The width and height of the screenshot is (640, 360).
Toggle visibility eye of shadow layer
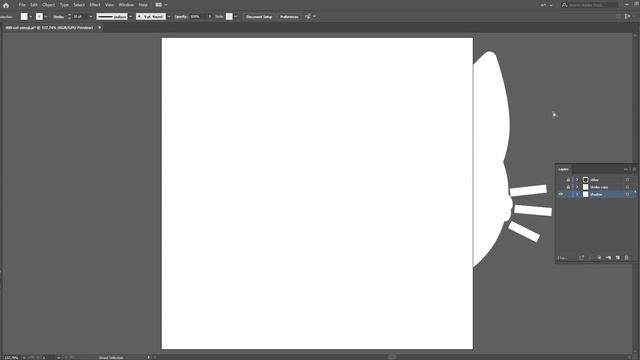click(x=560, y=194)
